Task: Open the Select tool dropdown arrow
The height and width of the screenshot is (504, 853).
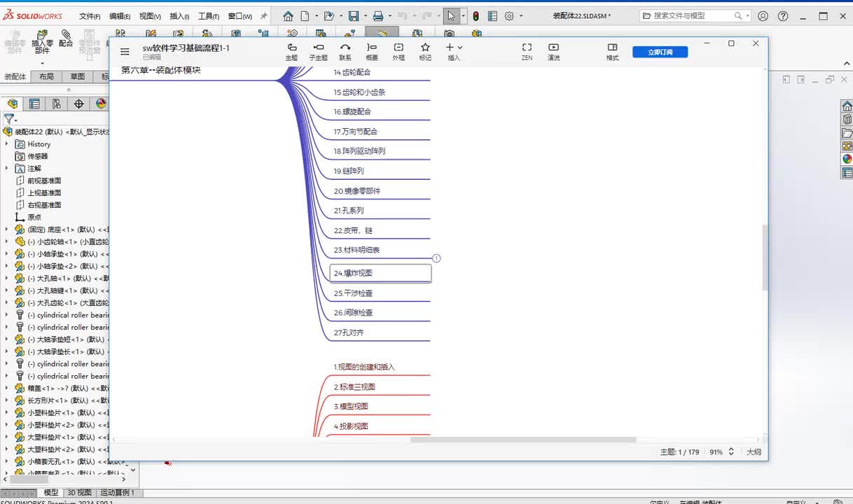Action: tap(463, 16)
